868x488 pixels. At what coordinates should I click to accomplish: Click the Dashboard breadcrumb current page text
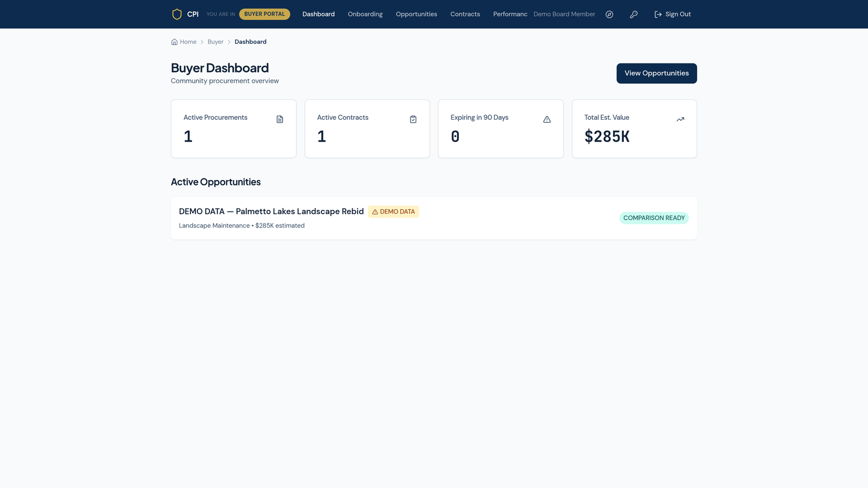[x=251, y=42]
